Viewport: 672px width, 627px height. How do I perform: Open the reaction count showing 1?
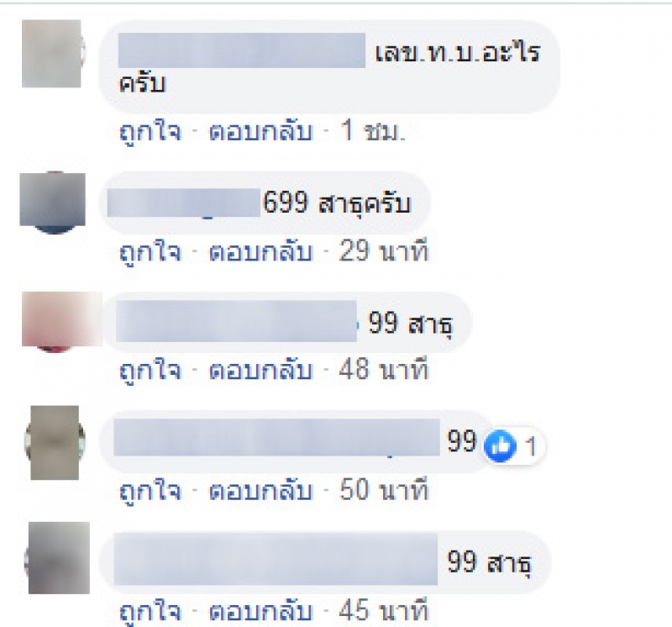pos(531,446)
